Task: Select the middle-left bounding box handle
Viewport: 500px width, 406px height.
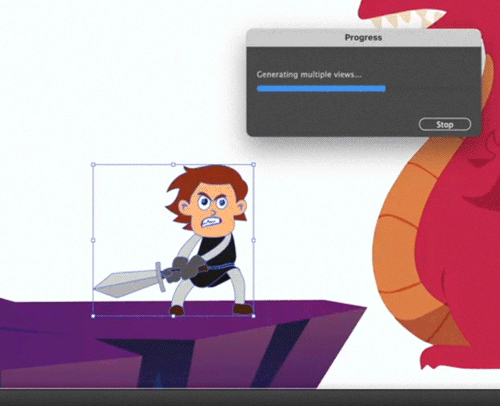Action: click(93, 240)
